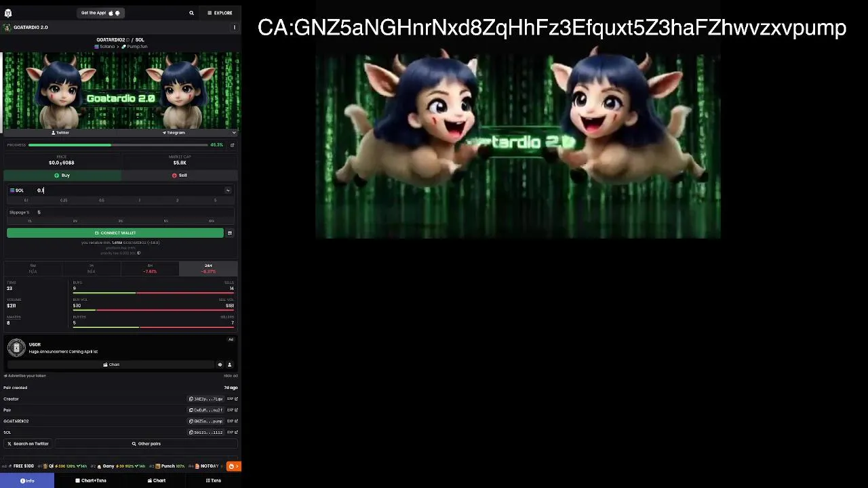The height and width of the screenshot is (488, 868).
Task: Choose the 0.25 SOL preset amount
Action: [x=64, y=201]
